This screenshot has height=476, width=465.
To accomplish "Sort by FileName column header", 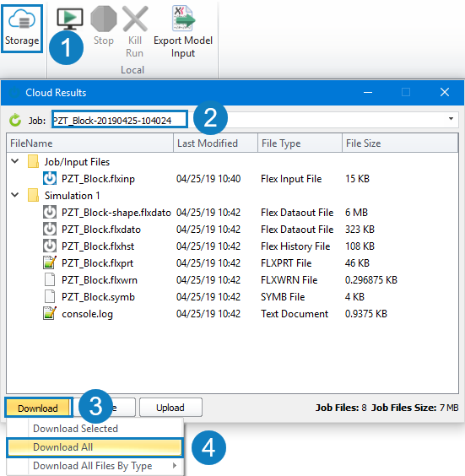I will point(89,143).
